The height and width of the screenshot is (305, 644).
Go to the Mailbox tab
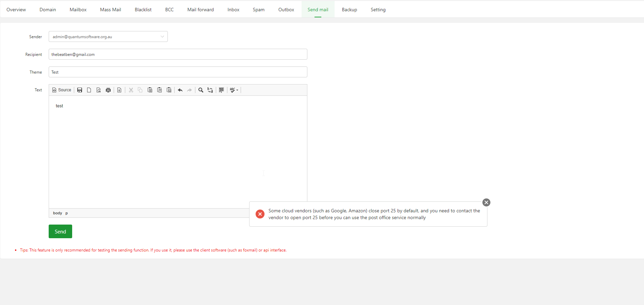pos(78,10)
